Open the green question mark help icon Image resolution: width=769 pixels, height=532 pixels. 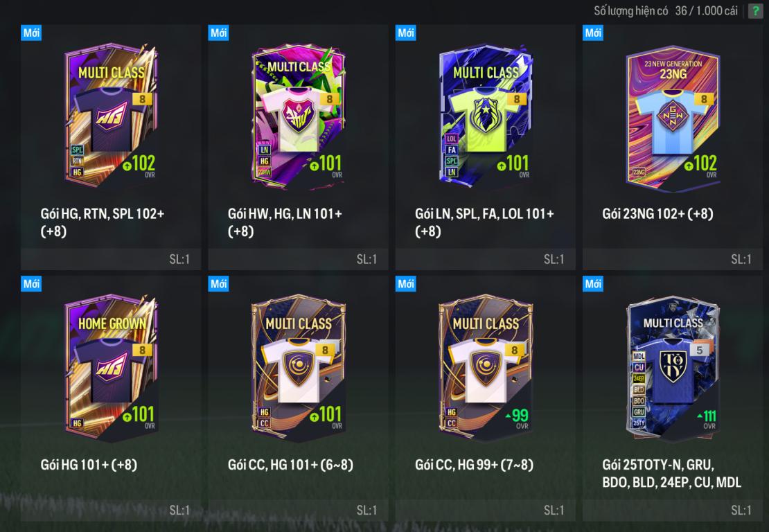click(x=755, y=11)
